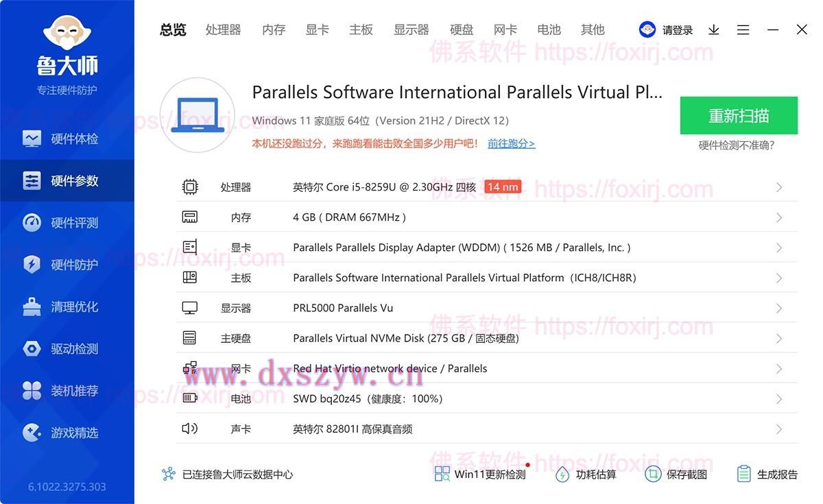Open 清理优化 cleanup section
The width and height of the screenshot is (823, 504).
[x=67, y=307]
